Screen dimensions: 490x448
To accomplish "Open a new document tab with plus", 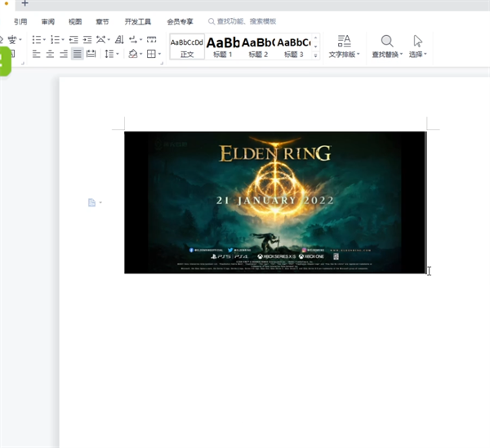I will [x=25, y=3].
